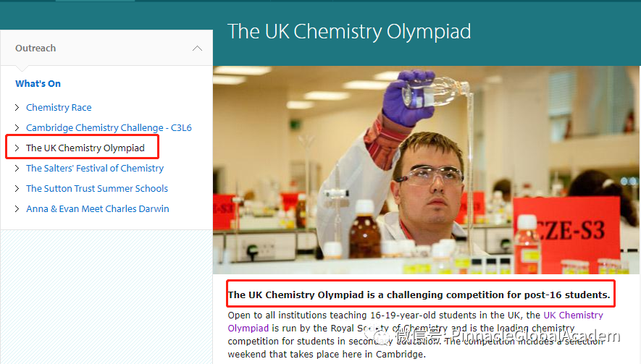Open The Sutton Trust Summer Schools
The width and height of the screenshot is (641, 364).
coord(97,189)
